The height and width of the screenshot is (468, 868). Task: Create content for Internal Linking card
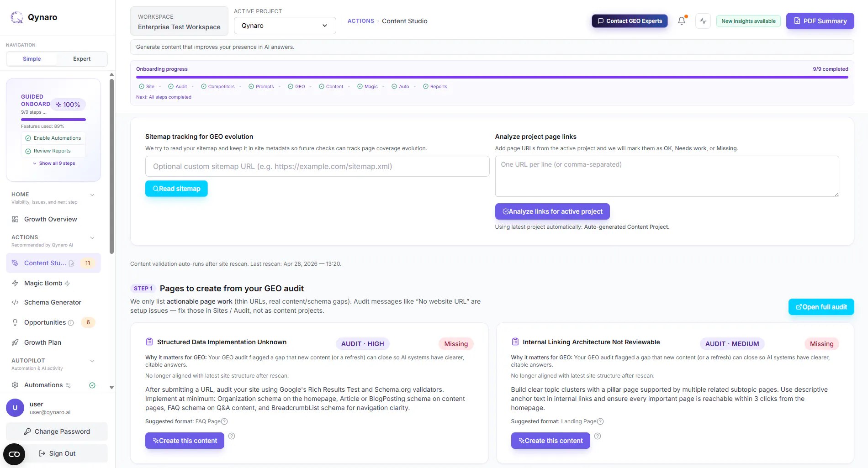[x=550, y=441]
